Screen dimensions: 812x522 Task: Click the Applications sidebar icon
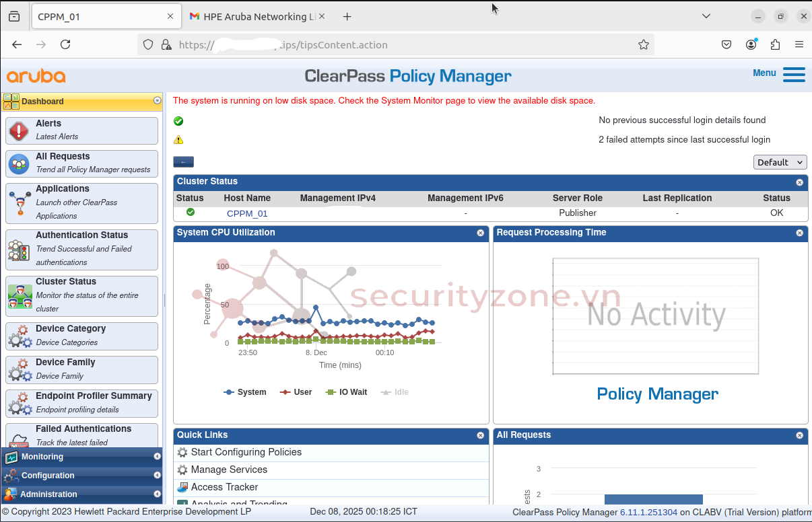pyautogui.click(x=19, y=202)
